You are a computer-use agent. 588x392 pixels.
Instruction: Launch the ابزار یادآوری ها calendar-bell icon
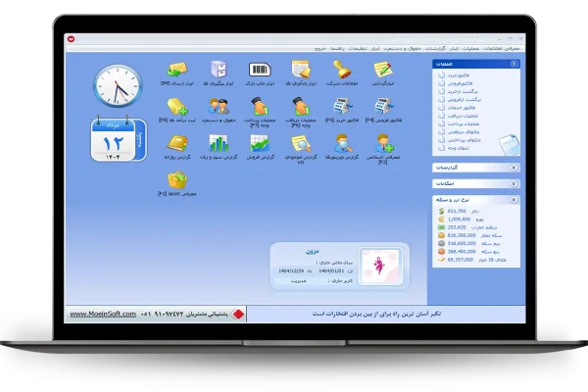[301, 70]
